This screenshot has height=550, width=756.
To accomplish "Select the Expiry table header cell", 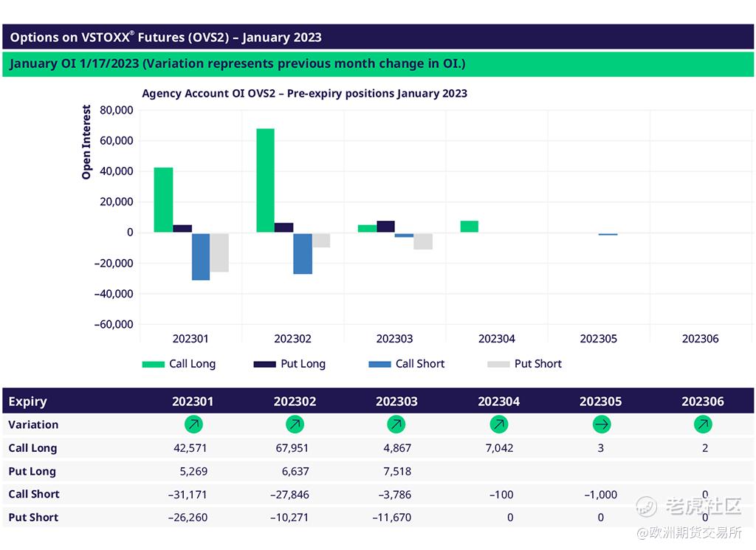I will pyautogui.click(x=27, y=402).
